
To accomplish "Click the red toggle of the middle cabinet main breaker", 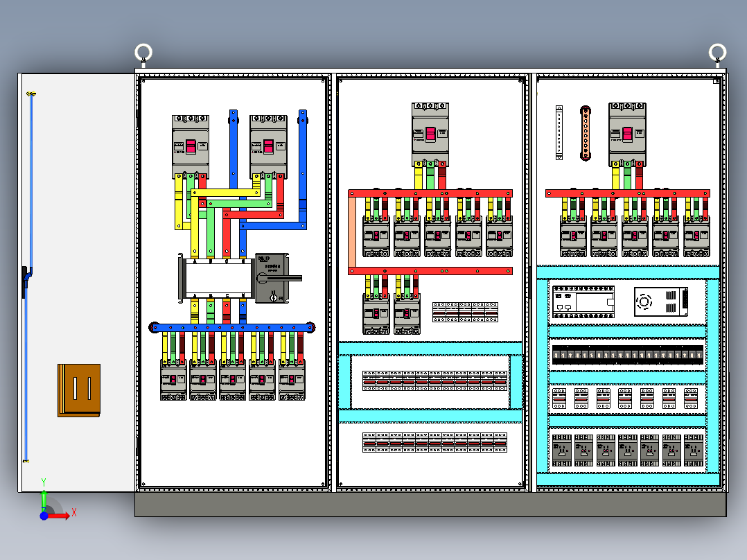I will [430, 134].
